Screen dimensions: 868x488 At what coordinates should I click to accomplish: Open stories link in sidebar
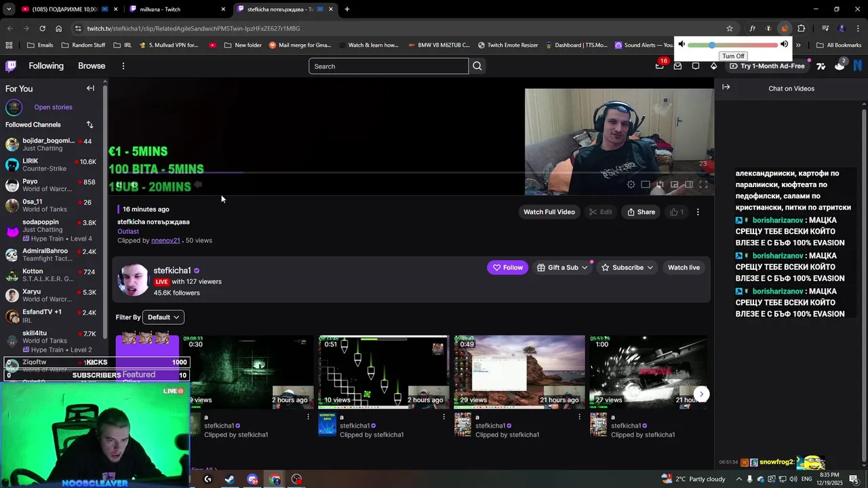tap(53, 107)
